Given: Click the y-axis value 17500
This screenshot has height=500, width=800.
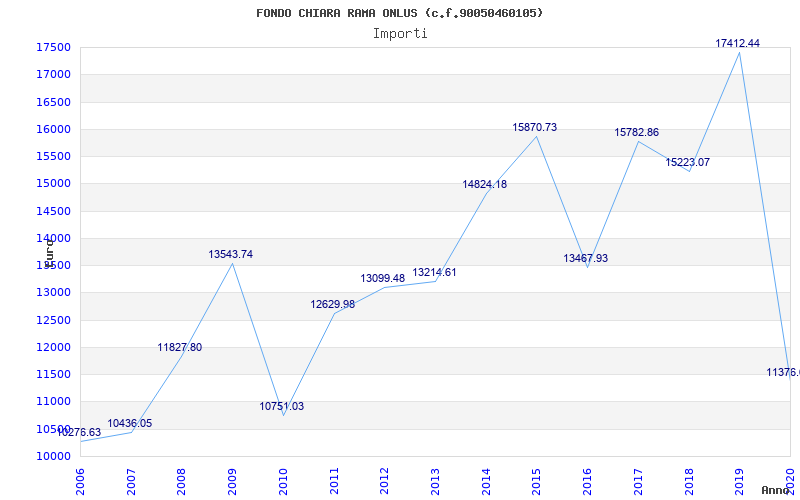Looking at the screenshot, I should tap(53, 48).
